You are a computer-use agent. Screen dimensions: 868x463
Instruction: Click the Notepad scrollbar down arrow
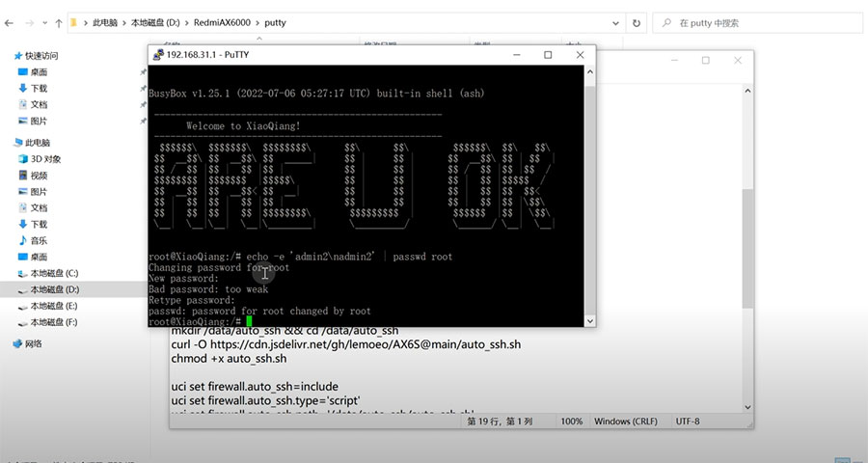point(747,407)
